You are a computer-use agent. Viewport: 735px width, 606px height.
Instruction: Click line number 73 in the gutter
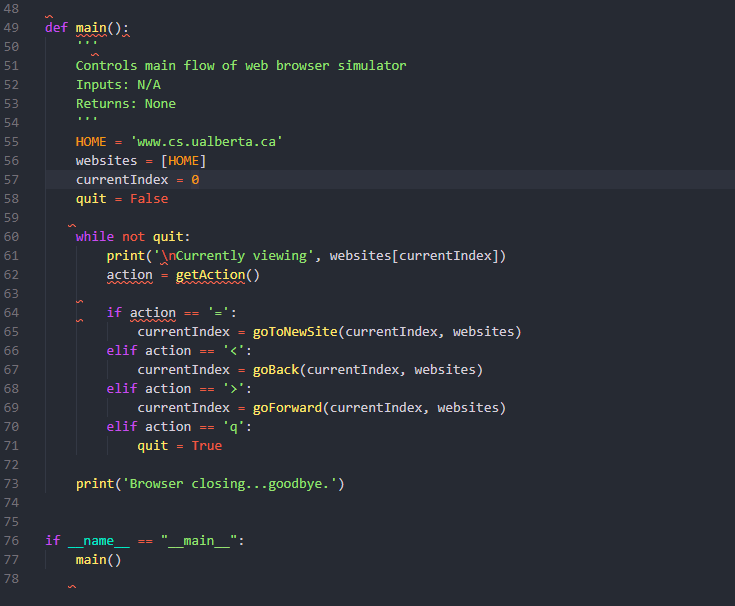click(11, 484)
